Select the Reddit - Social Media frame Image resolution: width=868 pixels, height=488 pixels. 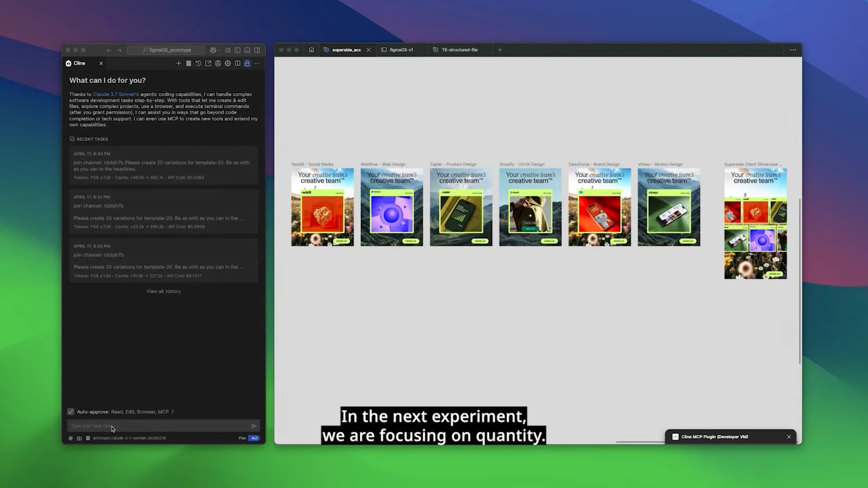coord(322,207)
